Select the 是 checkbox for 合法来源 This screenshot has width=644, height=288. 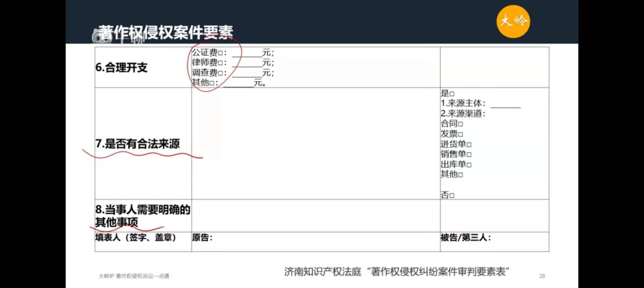coord(452,94)
